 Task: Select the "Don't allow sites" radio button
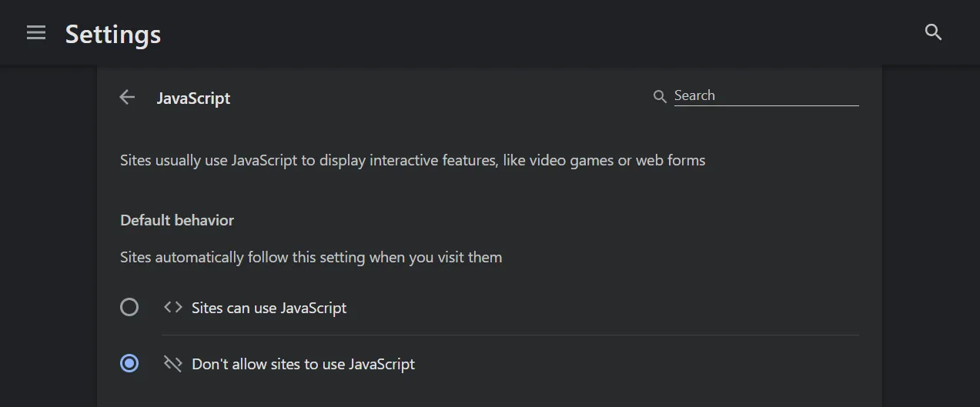pyautogui.click(x=129, y=364)
